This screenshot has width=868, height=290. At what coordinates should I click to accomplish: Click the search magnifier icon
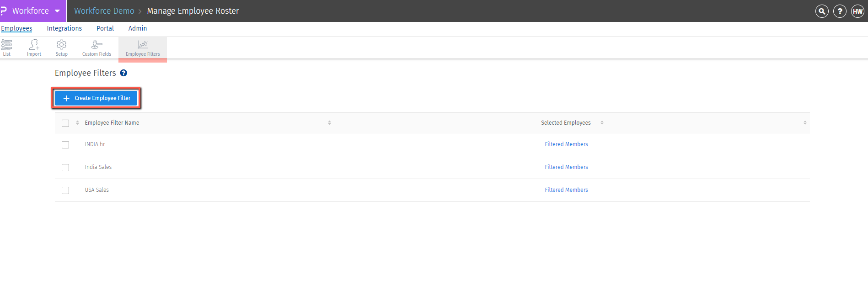(x=822, y=11)
